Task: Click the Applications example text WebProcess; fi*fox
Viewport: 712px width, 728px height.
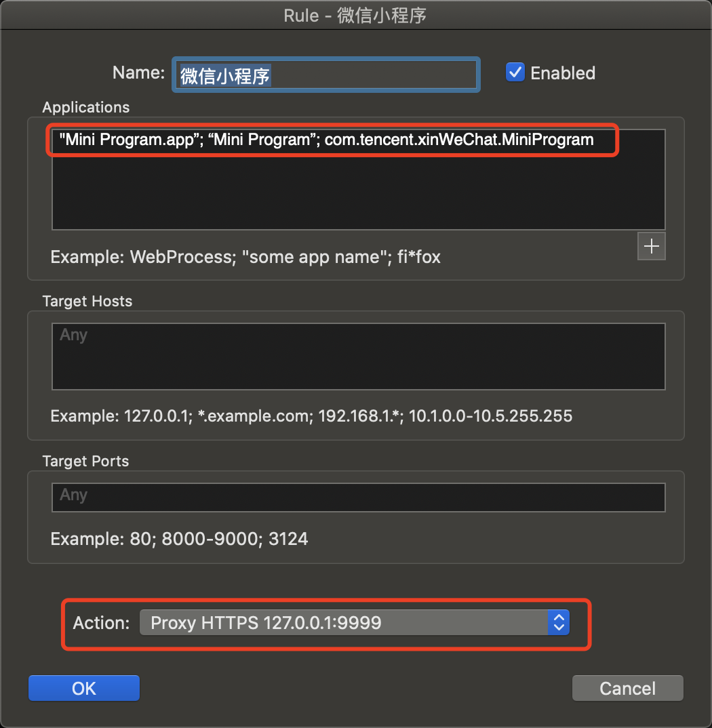Action: click(x=245, y=257)
